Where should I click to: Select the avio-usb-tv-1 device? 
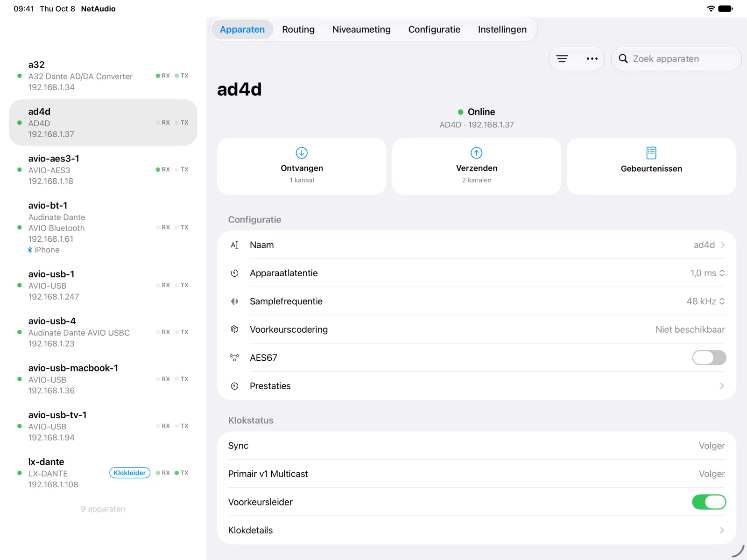pos(103,426)
